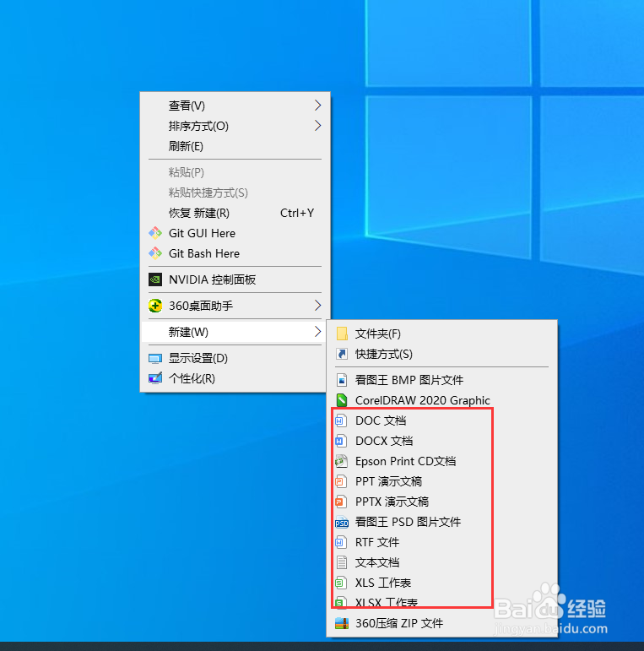Choose 刷新(E) from the context menu

235,146
